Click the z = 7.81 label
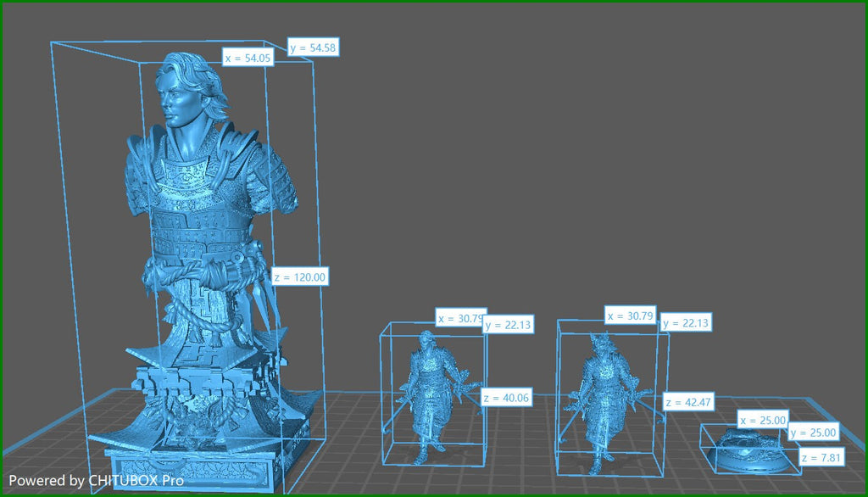Image resolution: width=868 pixels, height=497 pixels. click(x=821, y=458)
